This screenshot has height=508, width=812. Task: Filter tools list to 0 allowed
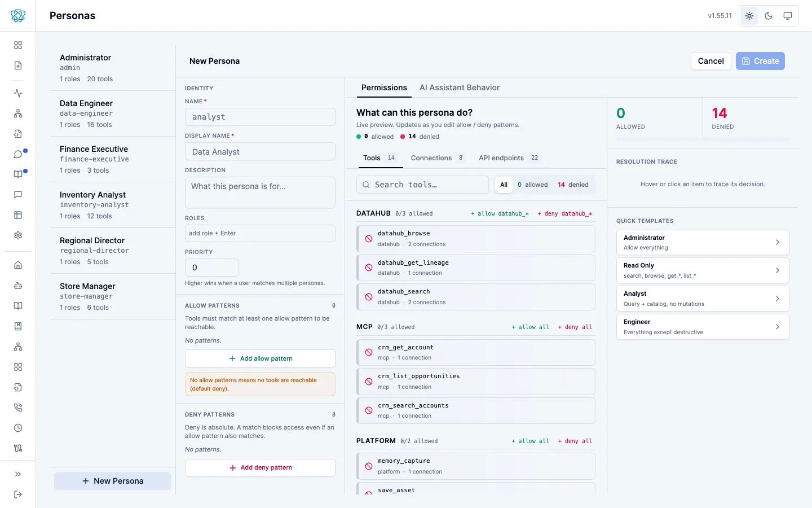coord(532,185)
